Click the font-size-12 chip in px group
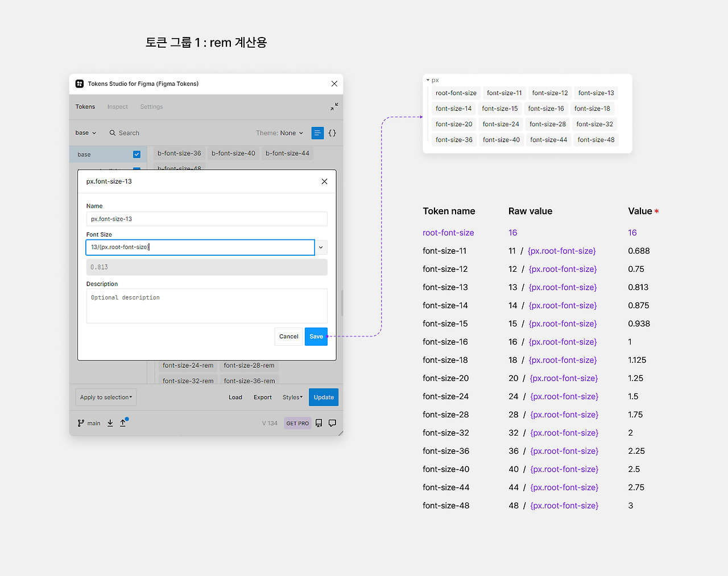The width and height of the screenshot is (728, 576). [x=550, y=93]
